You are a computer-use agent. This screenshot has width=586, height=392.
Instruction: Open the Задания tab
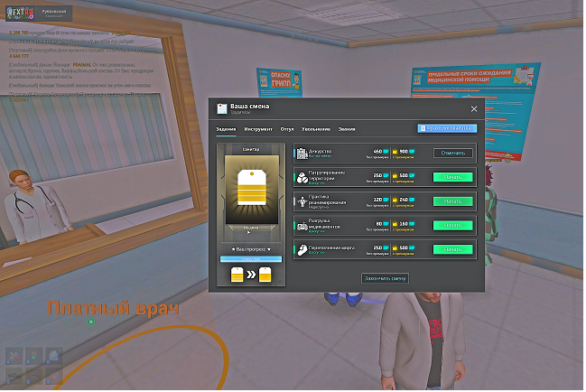pos(227,130)
